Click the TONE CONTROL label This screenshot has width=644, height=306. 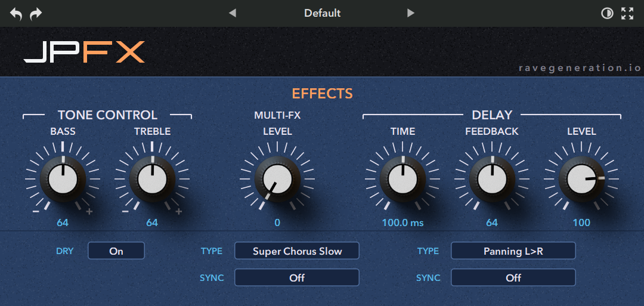(x=107, y=115)
